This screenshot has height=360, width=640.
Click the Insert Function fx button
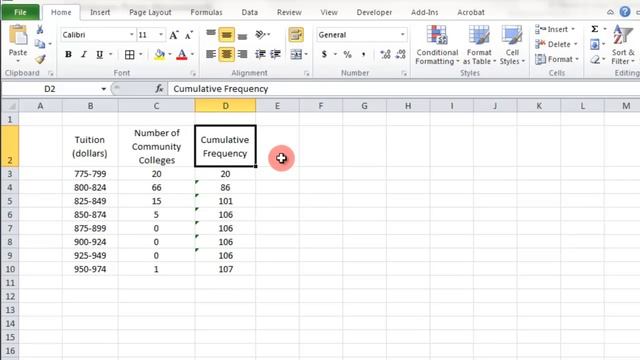[159, 89]
